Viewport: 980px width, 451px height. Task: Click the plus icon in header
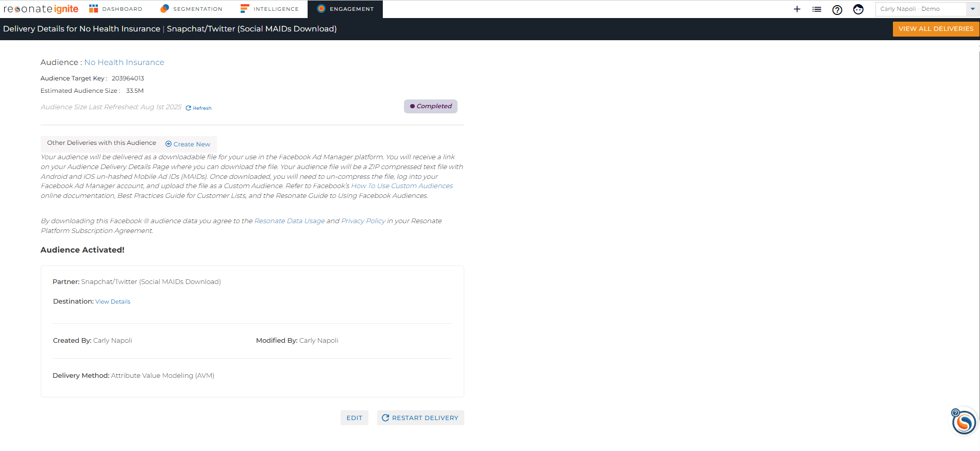click(797, 9)
